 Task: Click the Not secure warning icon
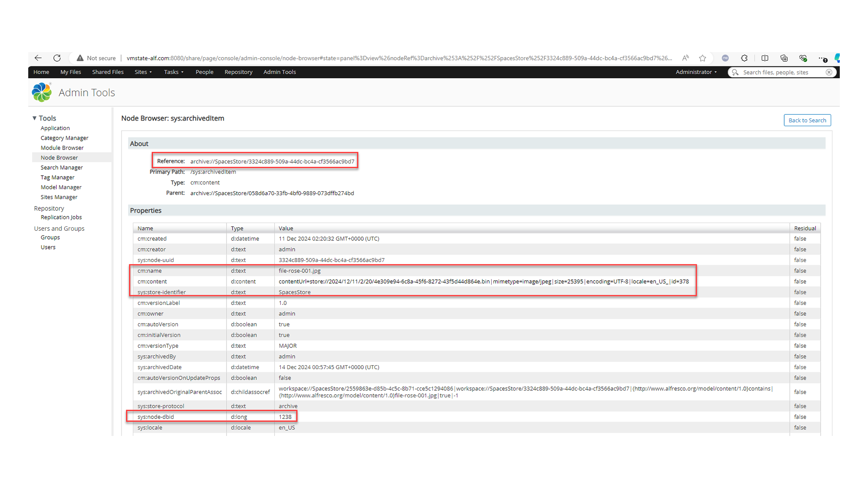point(80,58)
